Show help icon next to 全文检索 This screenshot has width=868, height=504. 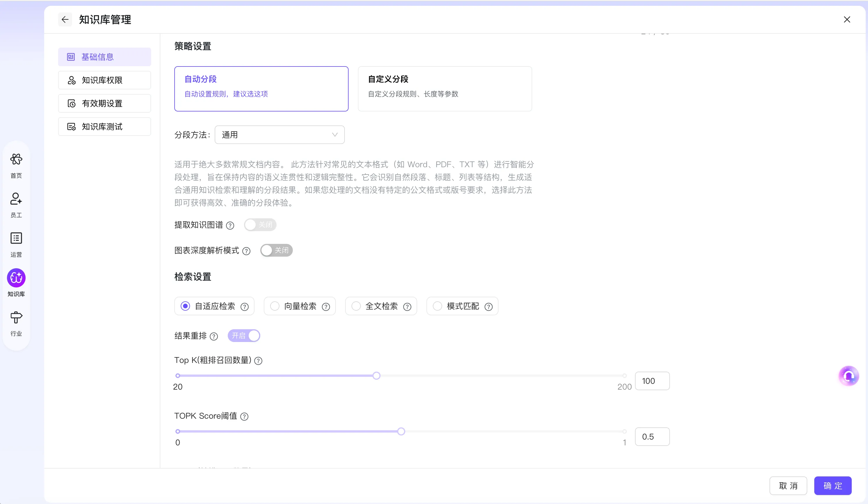407,307
